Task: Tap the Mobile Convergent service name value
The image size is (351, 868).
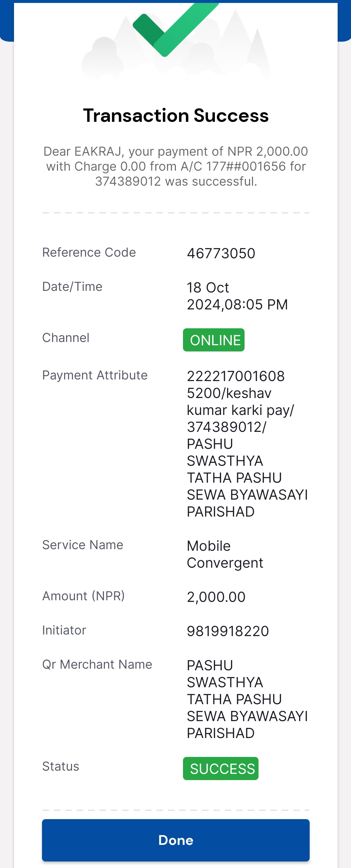Action: (225, 554)
